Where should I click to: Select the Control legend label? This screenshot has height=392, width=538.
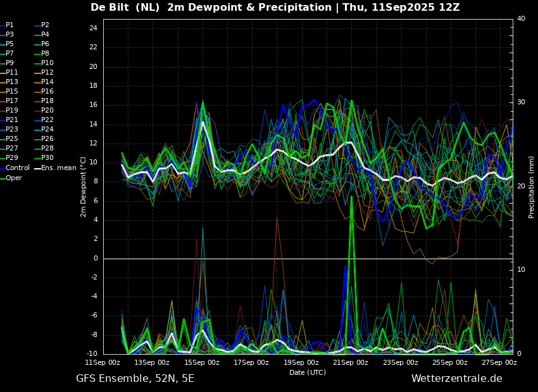pyautogui.click(x=18, y=168)
